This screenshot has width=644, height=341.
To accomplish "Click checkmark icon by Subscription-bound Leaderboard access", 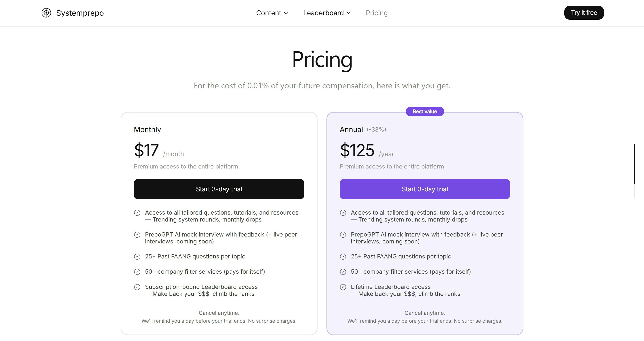I will pyautogui.click(x=137, y=287).
